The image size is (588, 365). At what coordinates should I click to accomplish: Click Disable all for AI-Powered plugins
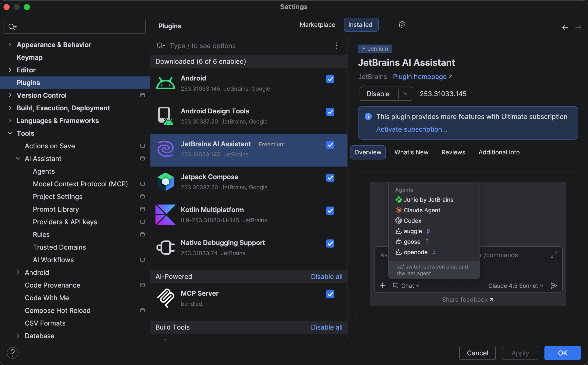pyautogui.click(x=327, y=277)
